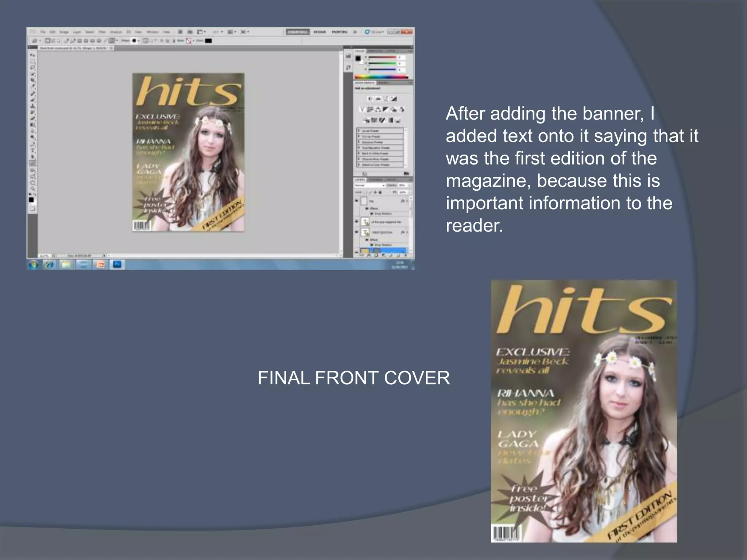Click the Hue/Saturation adjustment icon
Viewport: 747px width, 560px height.
[x=370, y=109]
